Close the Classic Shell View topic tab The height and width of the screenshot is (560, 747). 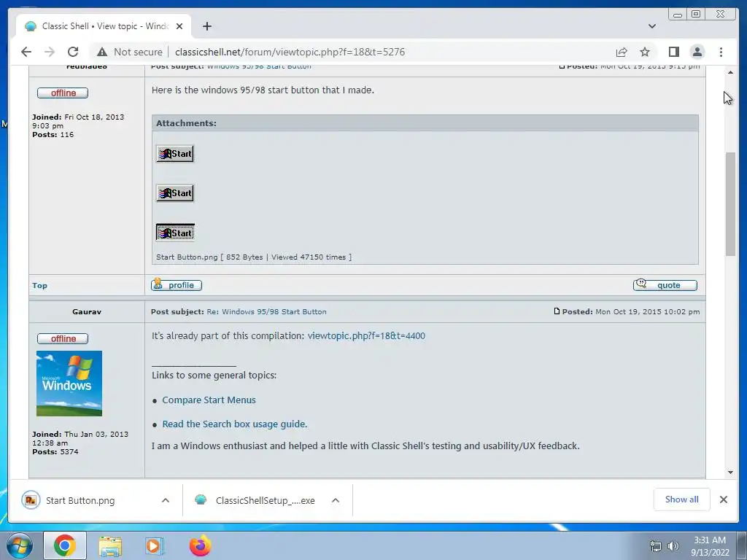179,26
